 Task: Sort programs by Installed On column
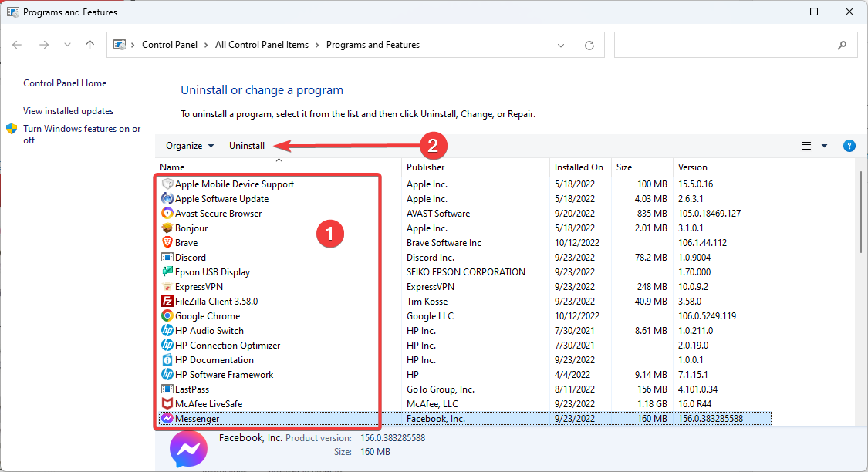click(x=579, y=167)
